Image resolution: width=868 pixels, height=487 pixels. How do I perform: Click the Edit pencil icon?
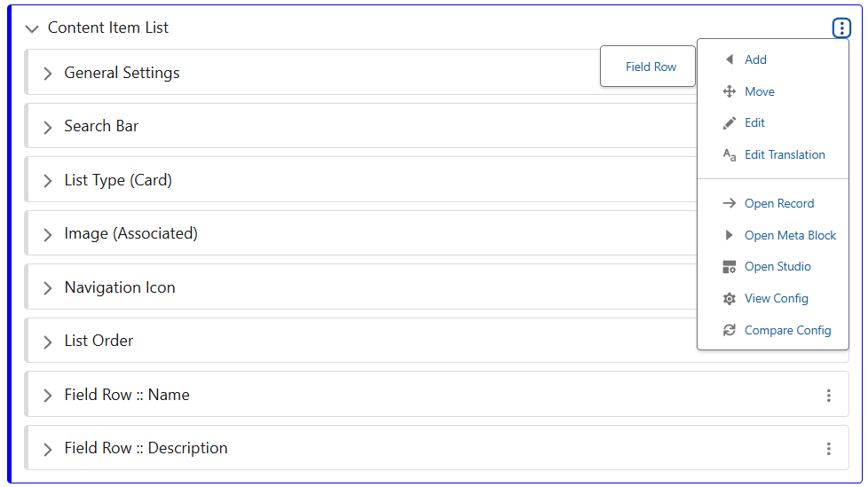pyautogui.click(x=730, y=123)
